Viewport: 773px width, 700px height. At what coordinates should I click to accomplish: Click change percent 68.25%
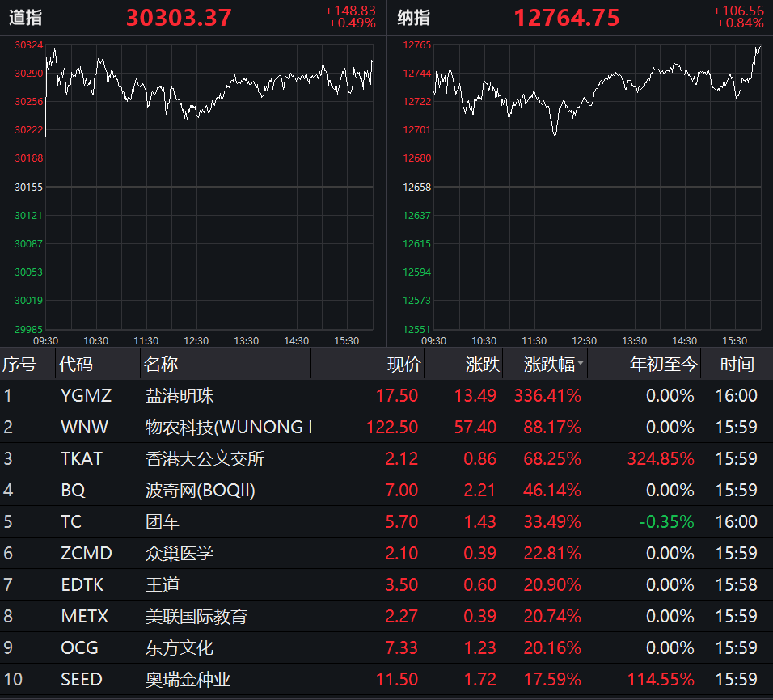552,459
